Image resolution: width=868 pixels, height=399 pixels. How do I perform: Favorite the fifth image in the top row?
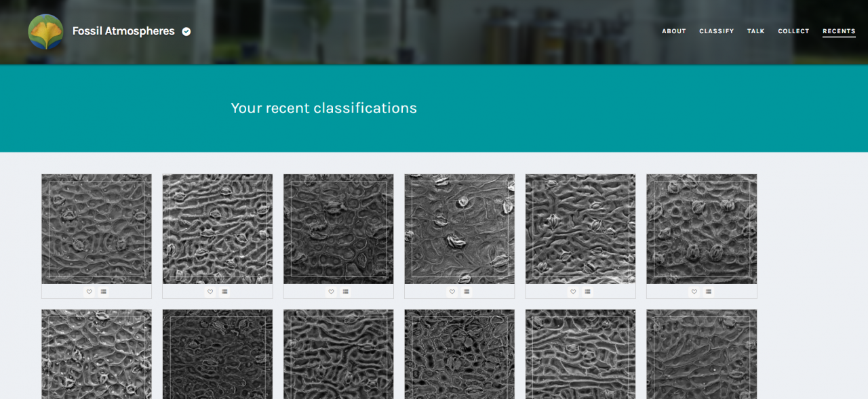pos(573,291)
